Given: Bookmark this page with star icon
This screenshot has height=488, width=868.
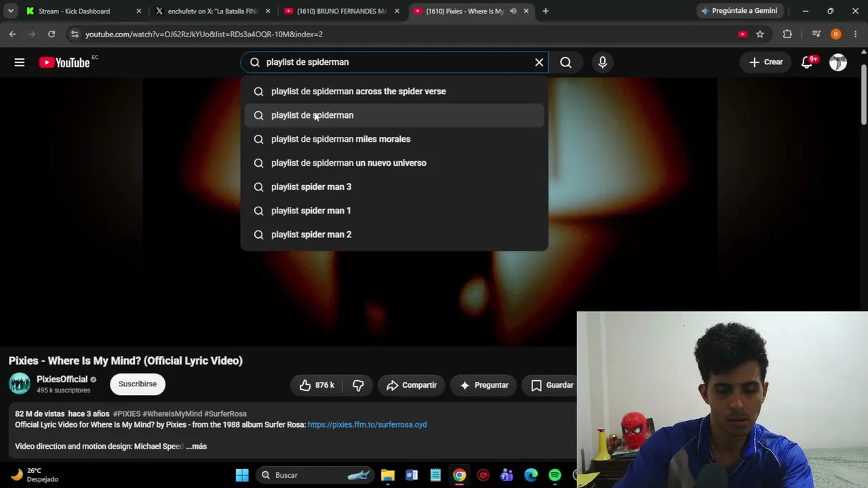Looking at the screenshot, I should (760, 34).
